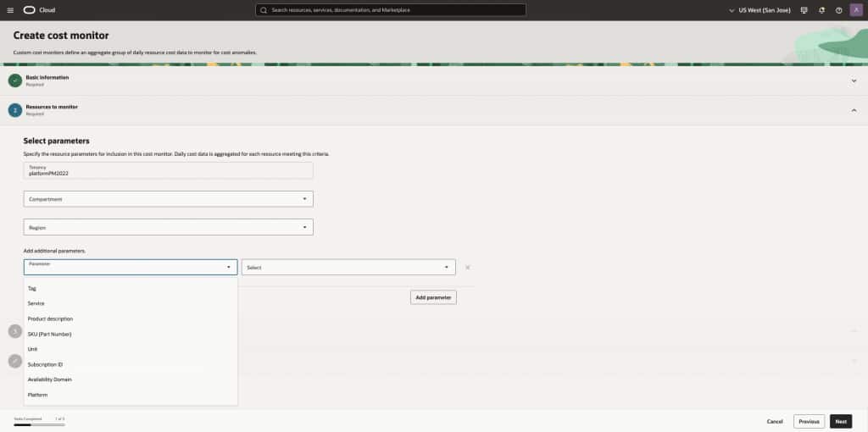
Task: Click the Resources to monitor step title
Action: tap(52, 107)
